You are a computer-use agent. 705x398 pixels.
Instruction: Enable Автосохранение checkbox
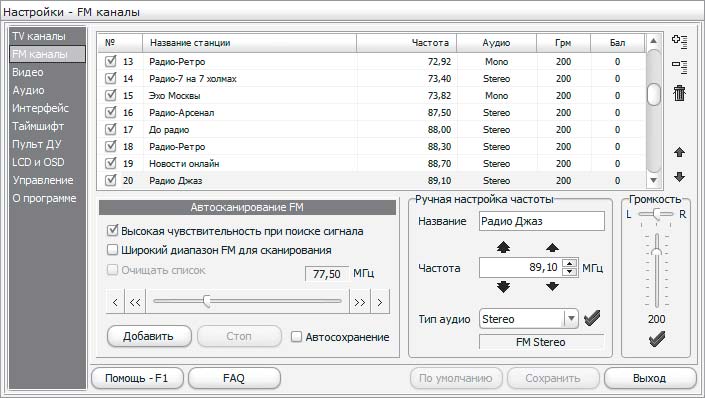click(x=296, y=336)
